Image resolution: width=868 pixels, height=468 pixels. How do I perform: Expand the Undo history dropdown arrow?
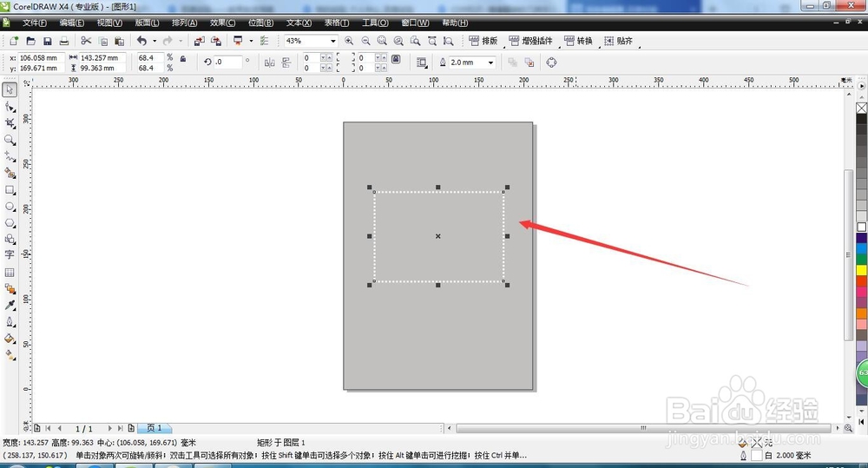(x=155, y=41)
